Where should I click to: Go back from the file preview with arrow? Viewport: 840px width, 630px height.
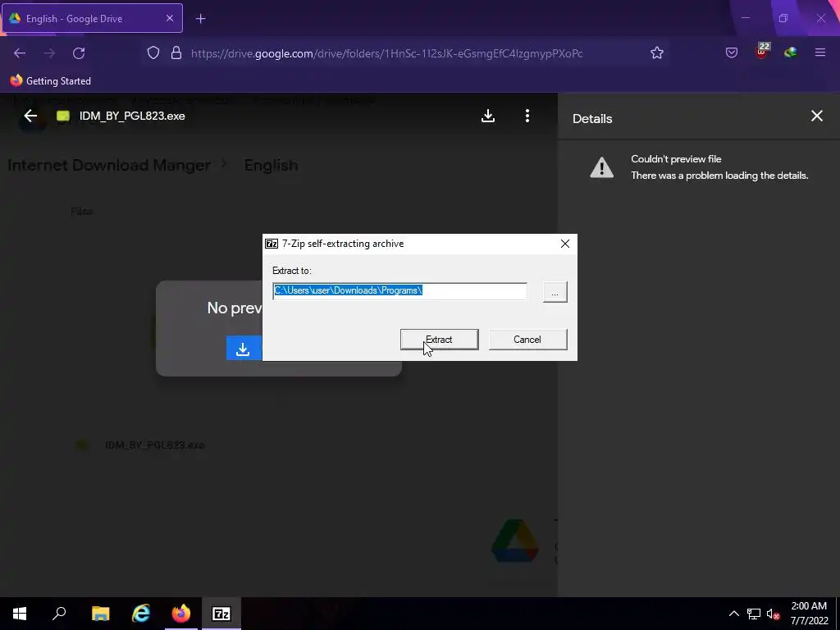point(30,116)
